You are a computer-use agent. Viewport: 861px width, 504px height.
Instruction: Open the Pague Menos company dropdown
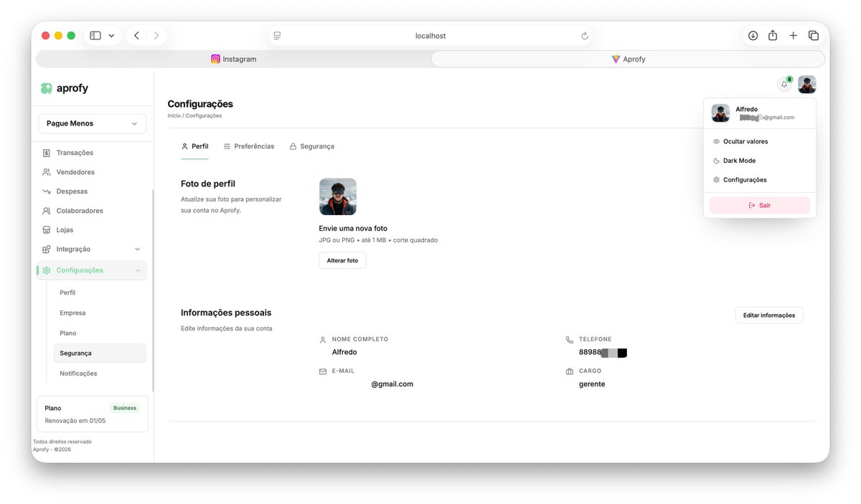point(93,123)
